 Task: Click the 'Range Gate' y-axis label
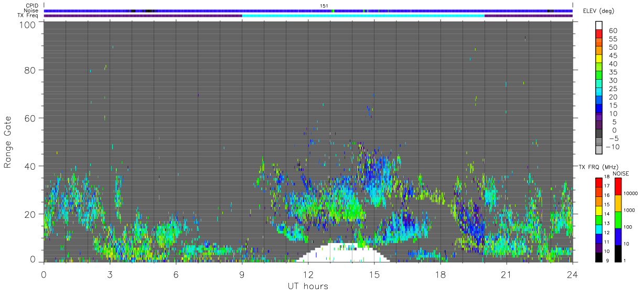pyautogui.click(x=8, y=143)
